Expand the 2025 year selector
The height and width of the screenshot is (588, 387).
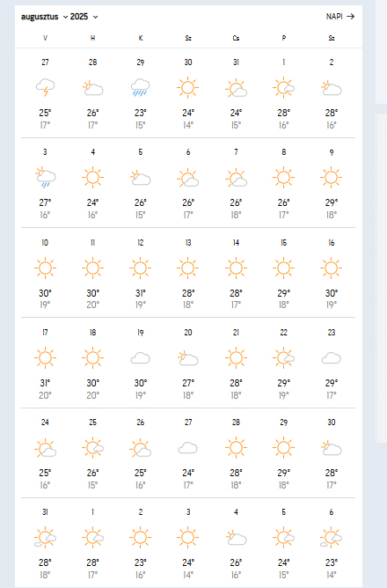pos(84,17)
